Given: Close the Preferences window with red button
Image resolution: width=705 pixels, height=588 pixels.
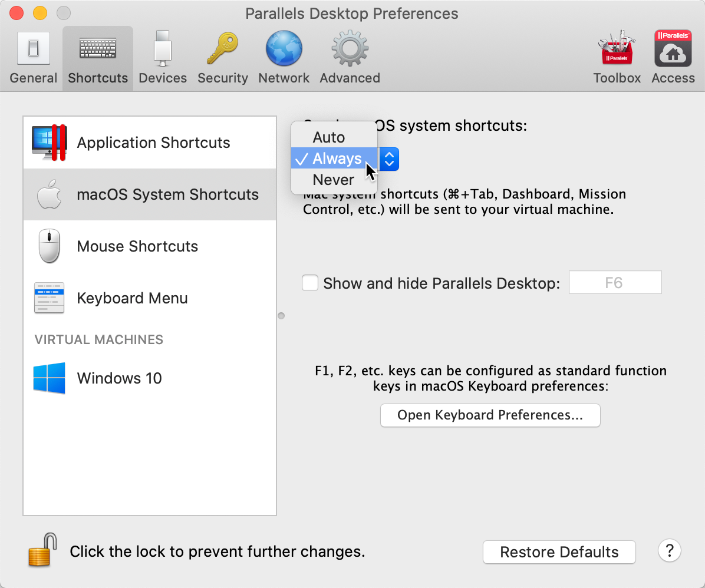Looking at the screenshot, I should pos(17,13).
